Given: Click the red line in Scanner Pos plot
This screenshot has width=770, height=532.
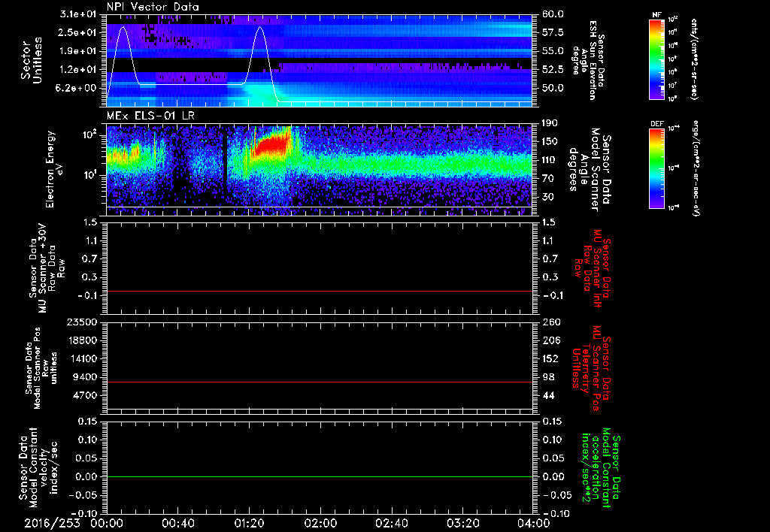Looking at the screenshot, I should (319, 382).
